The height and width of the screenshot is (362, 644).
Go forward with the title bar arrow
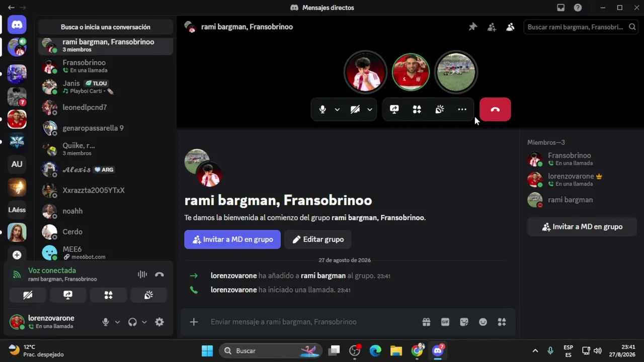tap(23, 8)
